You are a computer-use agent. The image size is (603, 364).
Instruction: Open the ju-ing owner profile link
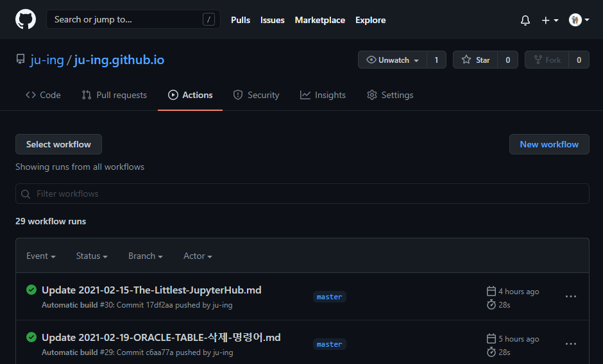pos(47,60)
